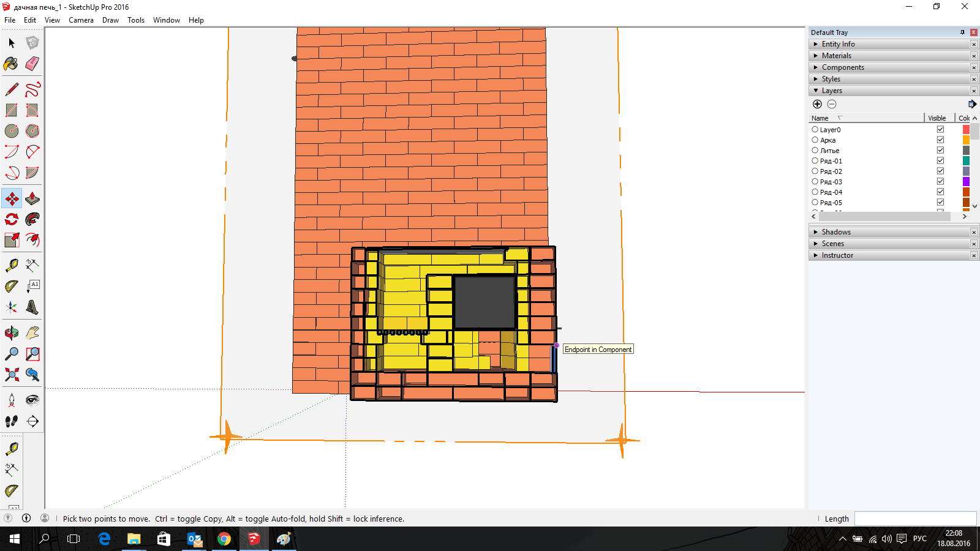Collapse the Layers panel
Screen dimensions: 980x551
pyautogui.click(x=831, y=91)
